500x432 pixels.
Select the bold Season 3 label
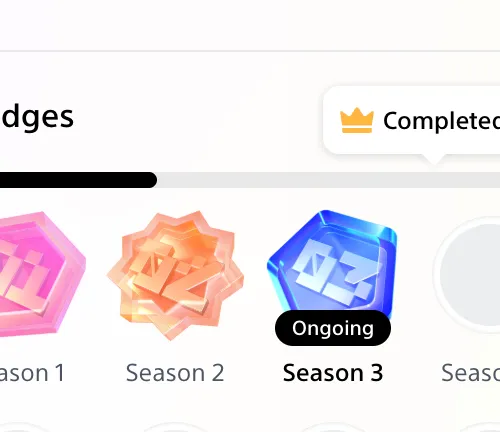333,373
